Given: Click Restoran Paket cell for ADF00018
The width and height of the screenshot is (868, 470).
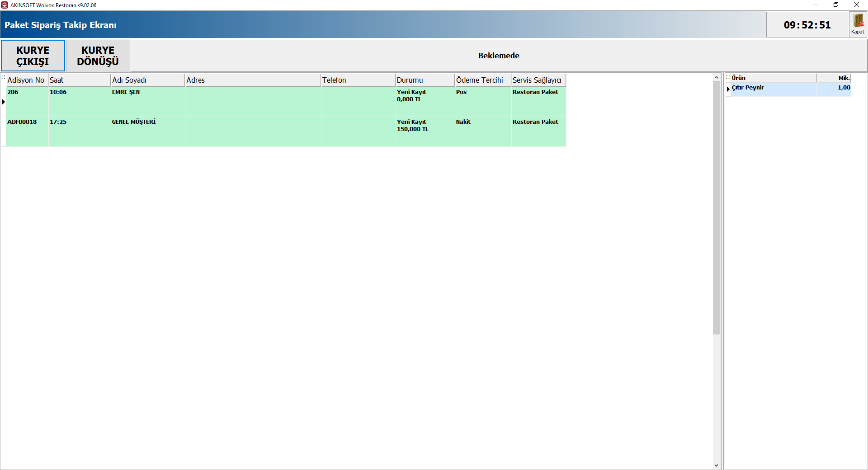Looking at the screenshot, I should point(538,132).
